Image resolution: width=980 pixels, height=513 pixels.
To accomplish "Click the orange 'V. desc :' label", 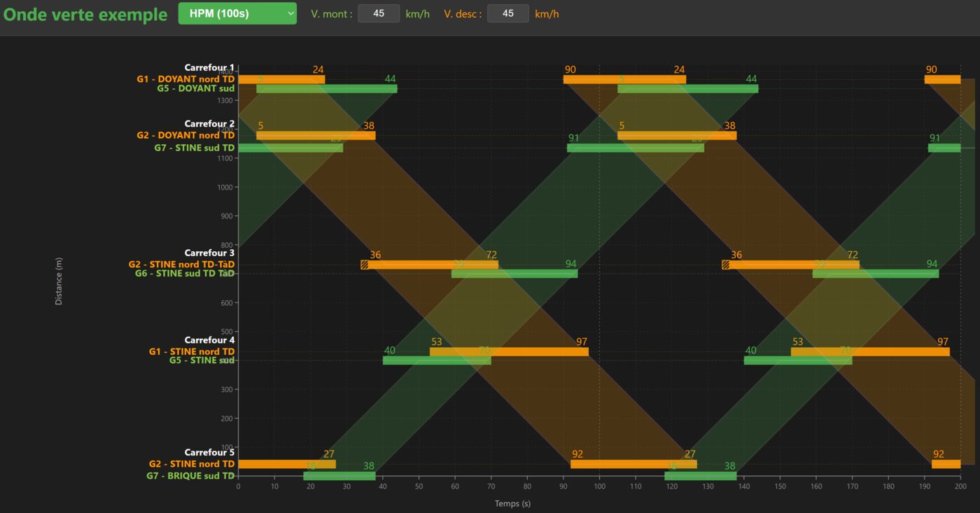I will pos(463,14).
